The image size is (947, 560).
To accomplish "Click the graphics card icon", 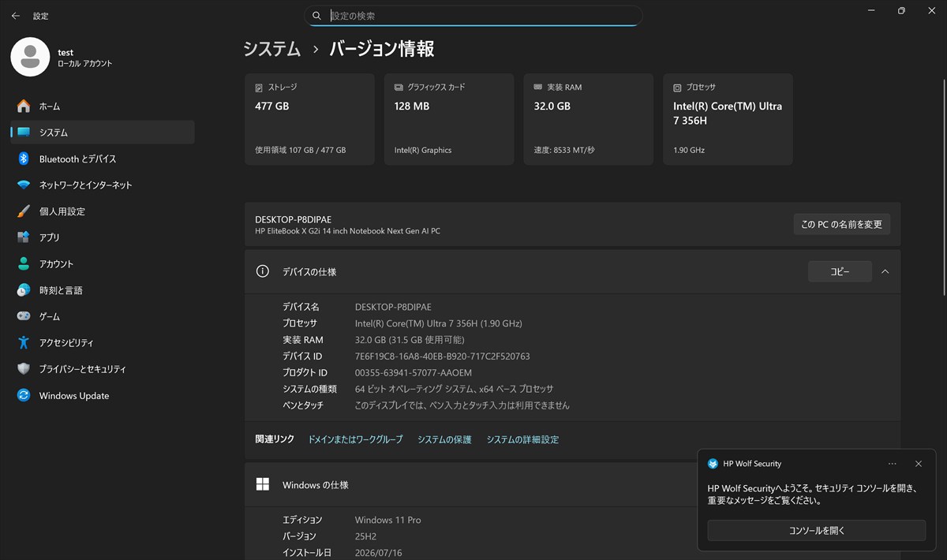I will [x=399, y=88].
